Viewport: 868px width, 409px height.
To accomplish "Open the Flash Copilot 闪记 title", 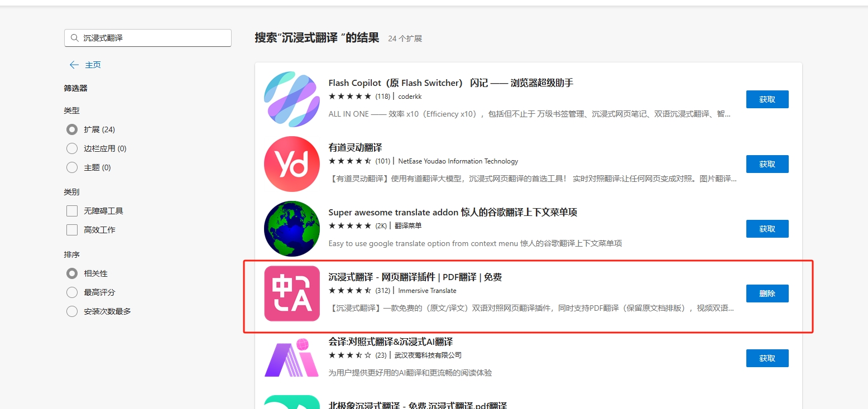I will [451, 83].
